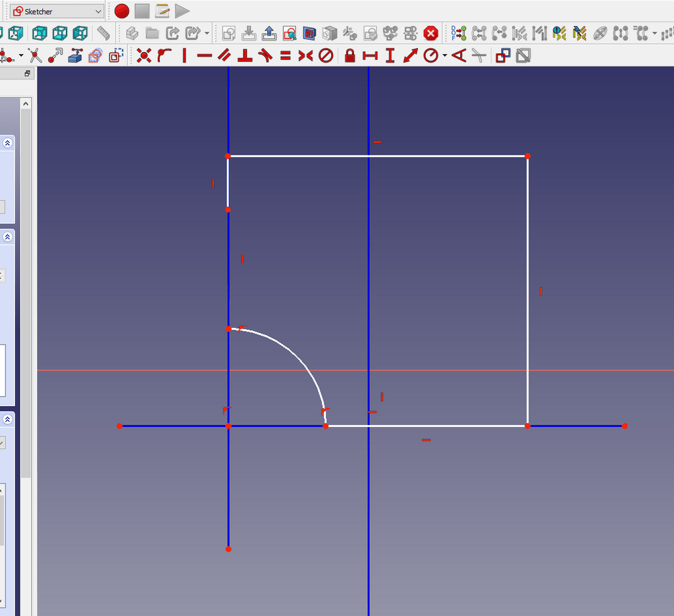
Task: Select the extend edge tool
Action: point(55,55)
